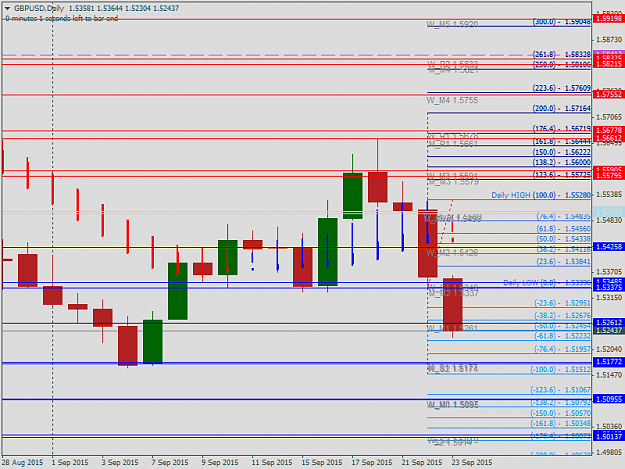
Task: Select the blue 1.50137 price tag
Action: pyautogui.click(x=608, y=437)
